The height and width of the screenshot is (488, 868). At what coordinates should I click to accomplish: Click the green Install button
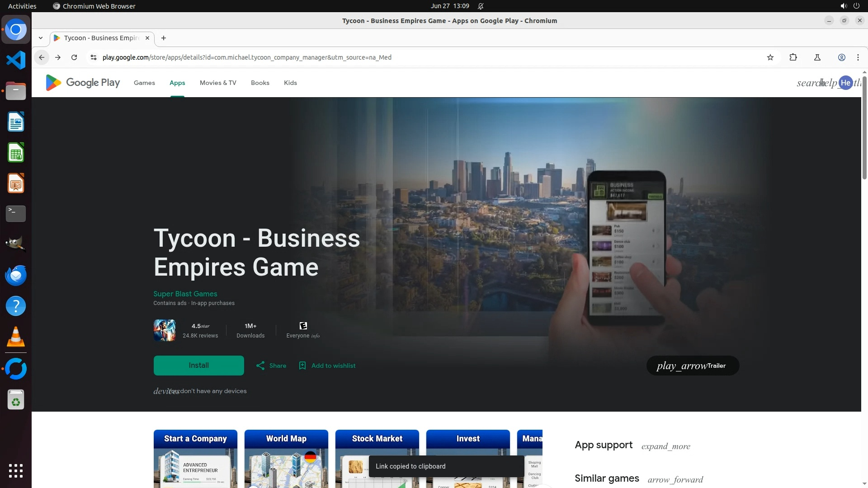(198, 366)
